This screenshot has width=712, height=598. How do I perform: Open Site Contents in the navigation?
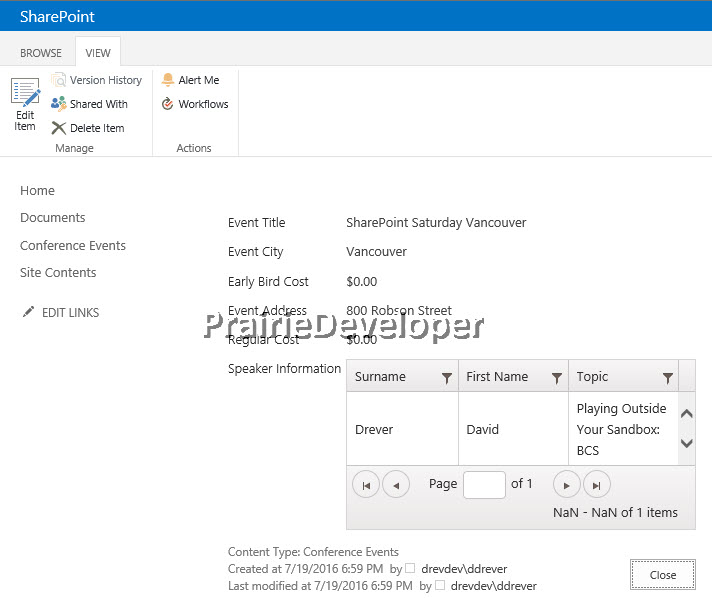click(58, 273)
